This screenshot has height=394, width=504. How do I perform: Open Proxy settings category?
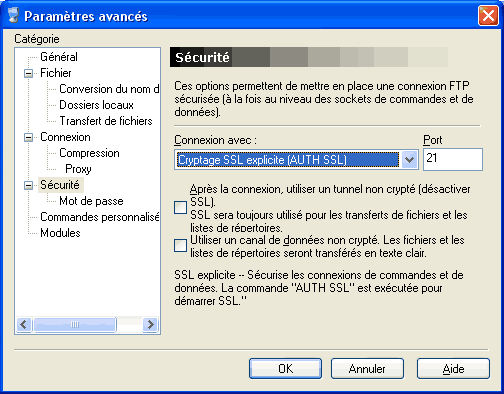click(x=78, y=169)
